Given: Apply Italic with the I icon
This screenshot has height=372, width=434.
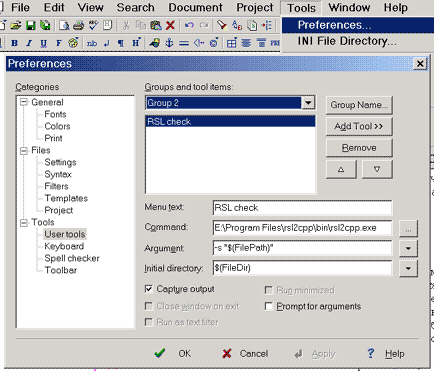Looking at the screenshot, I should point(29,43).
